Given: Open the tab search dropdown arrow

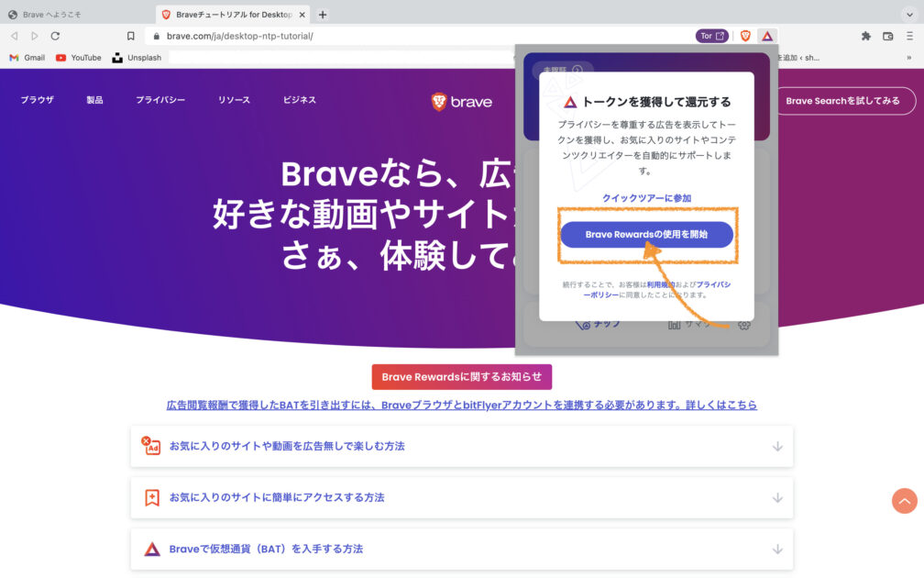Looking at the screenshot, I should pos(909,15).
